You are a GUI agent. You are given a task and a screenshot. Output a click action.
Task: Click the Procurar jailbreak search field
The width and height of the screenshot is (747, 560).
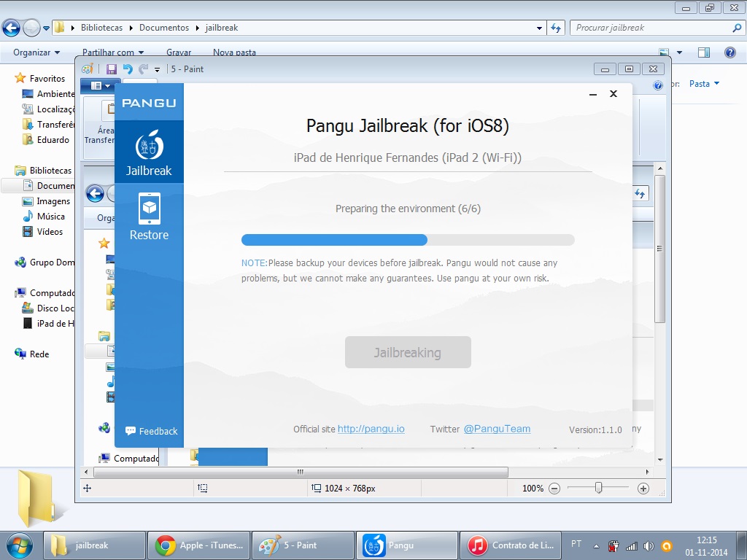pos(651,28)
